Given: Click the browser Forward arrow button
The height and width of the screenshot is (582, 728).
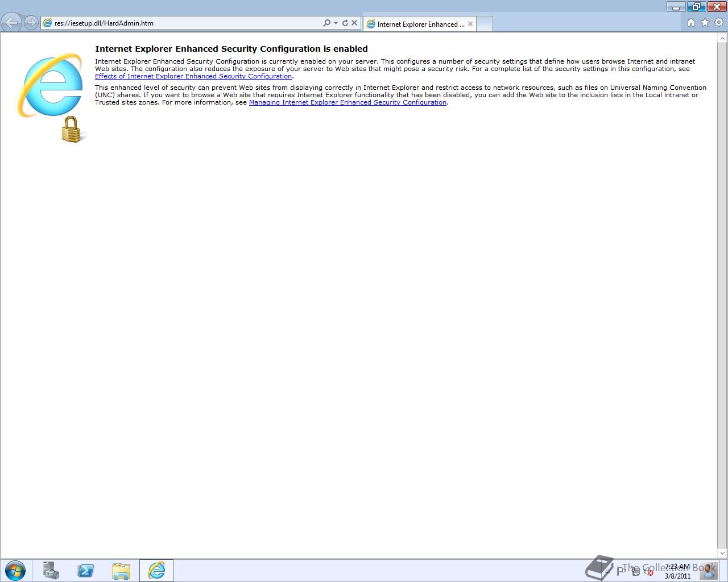Looking at the screenshot, I should pos(32,23).
